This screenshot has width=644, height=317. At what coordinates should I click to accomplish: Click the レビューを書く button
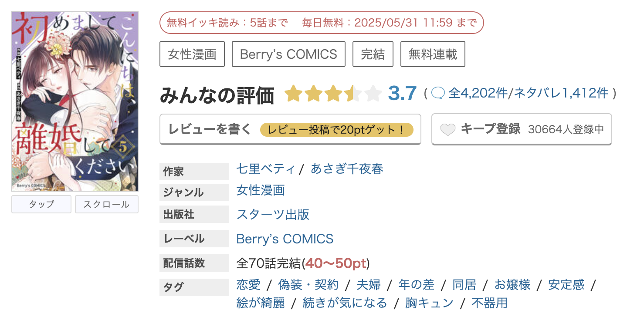click(210, 129)
